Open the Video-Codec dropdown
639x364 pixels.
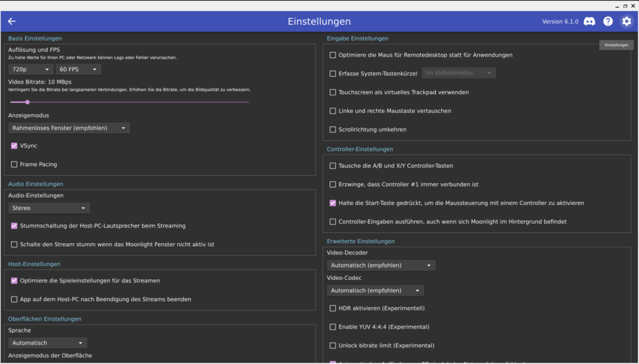[x=375, y=290]
